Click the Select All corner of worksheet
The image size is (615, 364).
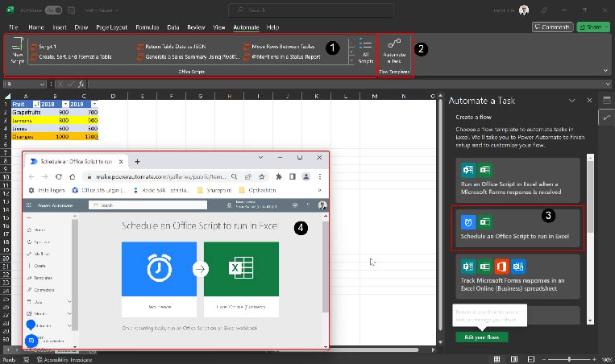click(7, 96)
